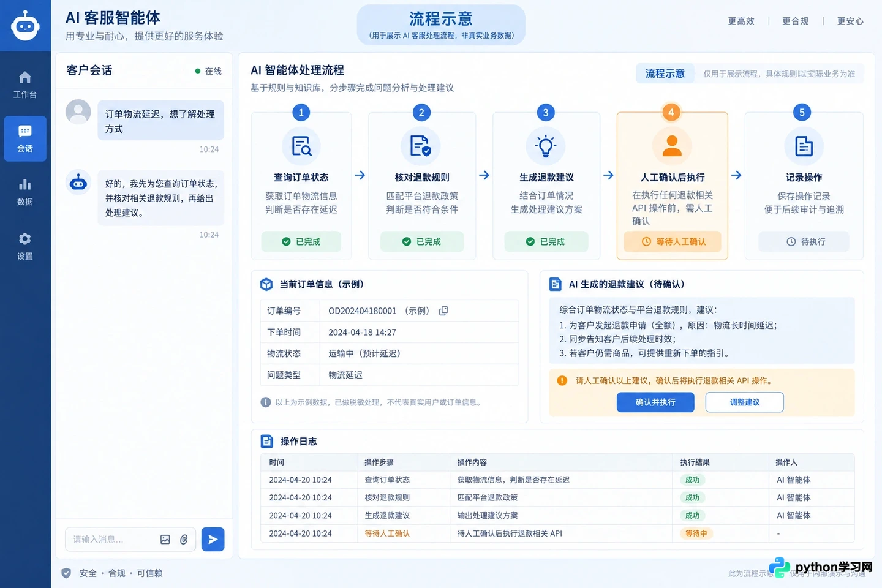Click the AI robot logo icon
The width and height of the screenshot is (882, 588).
click(25, 25)
